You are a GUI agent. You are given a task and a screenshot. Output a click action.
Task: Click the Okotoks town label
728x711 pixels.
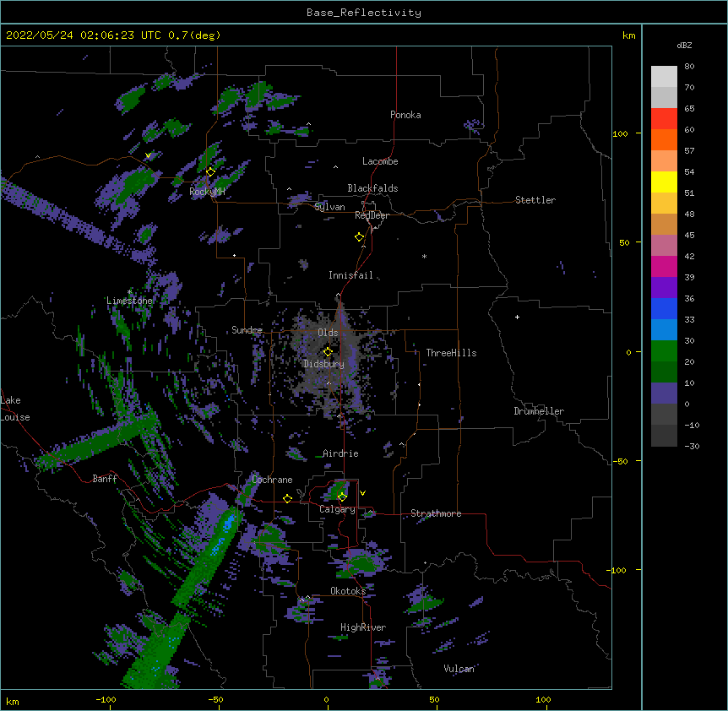click(x=348, y=591)
